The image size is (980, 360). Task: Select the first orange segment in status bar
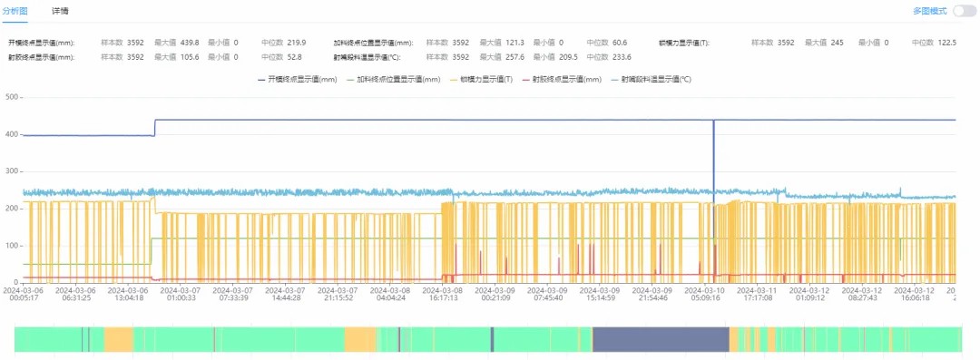point(118,339)
